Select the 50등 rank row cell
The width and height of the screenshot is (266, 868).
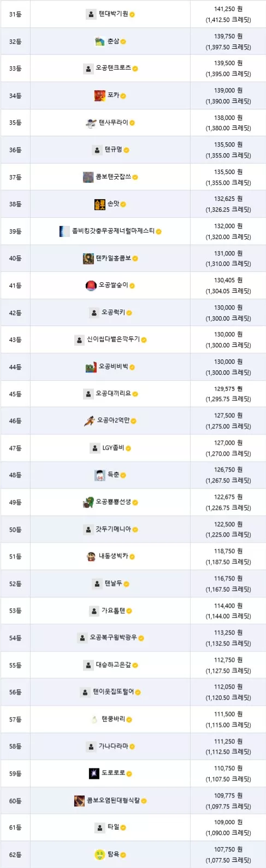[15, 529]
